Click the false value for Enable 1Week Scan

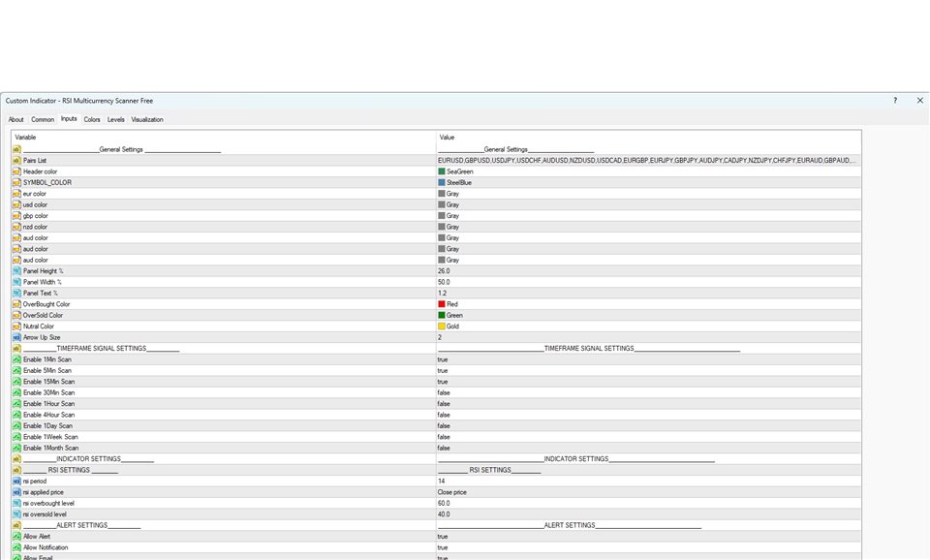point(444,437)
